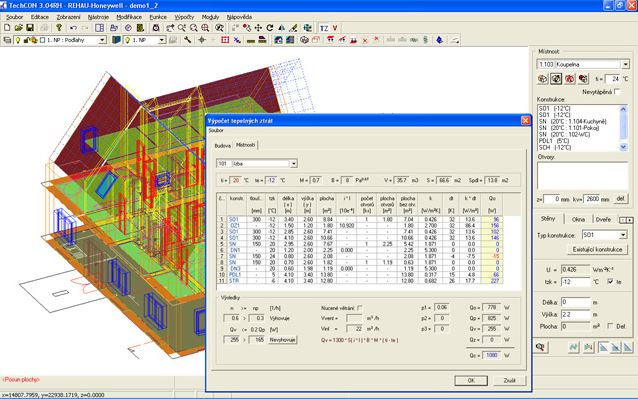
Task: Click the Rotate circular arrow icon
Action: (x=270, y=28)
